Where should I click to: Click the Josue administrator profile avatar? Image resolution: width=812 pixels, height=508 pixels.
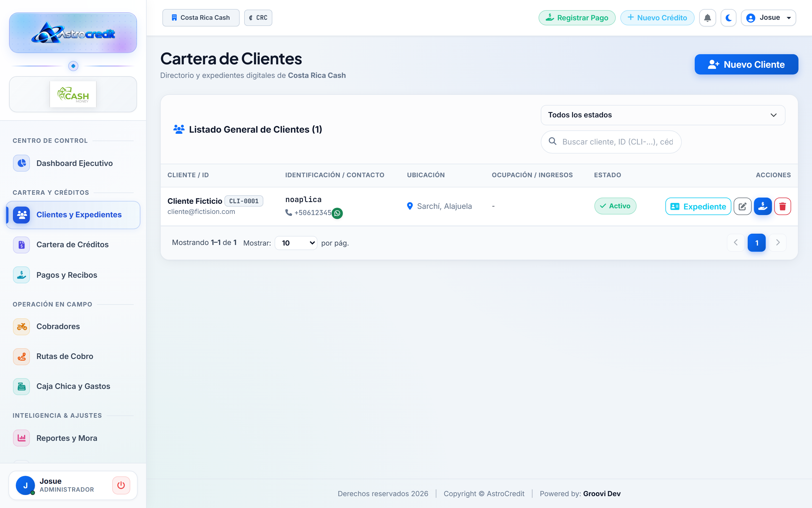(25, 485)
